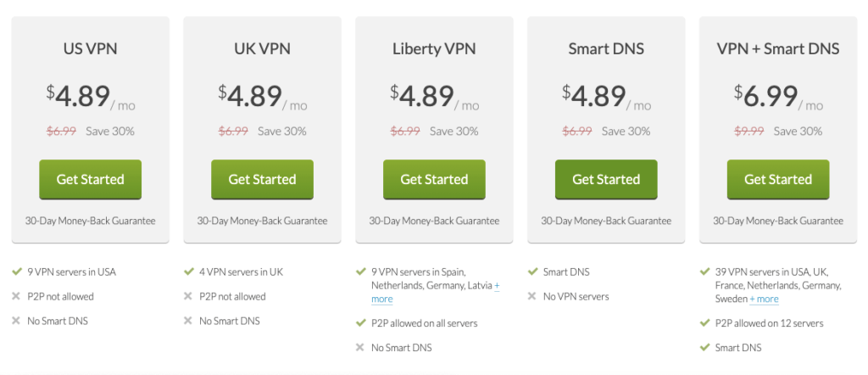868x375 pixels.
Task: Click the UK VPN No Smart DNS X icon
Action: point(188,321)
